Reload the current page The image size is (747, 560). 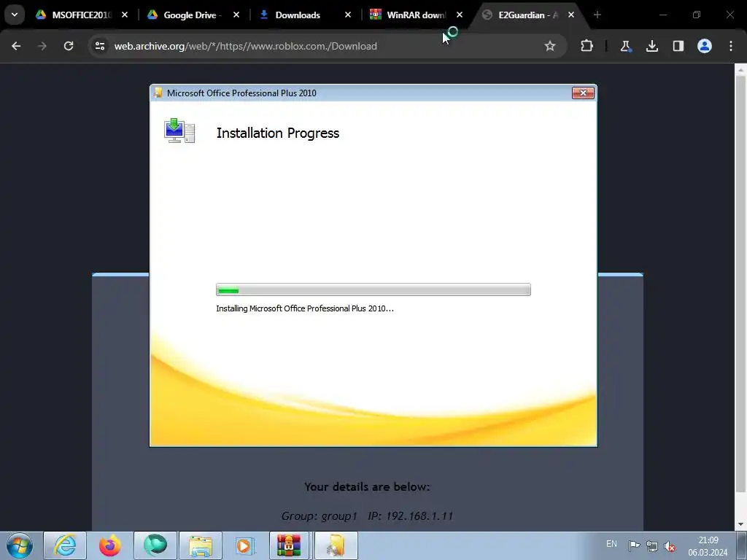(69, 46)
